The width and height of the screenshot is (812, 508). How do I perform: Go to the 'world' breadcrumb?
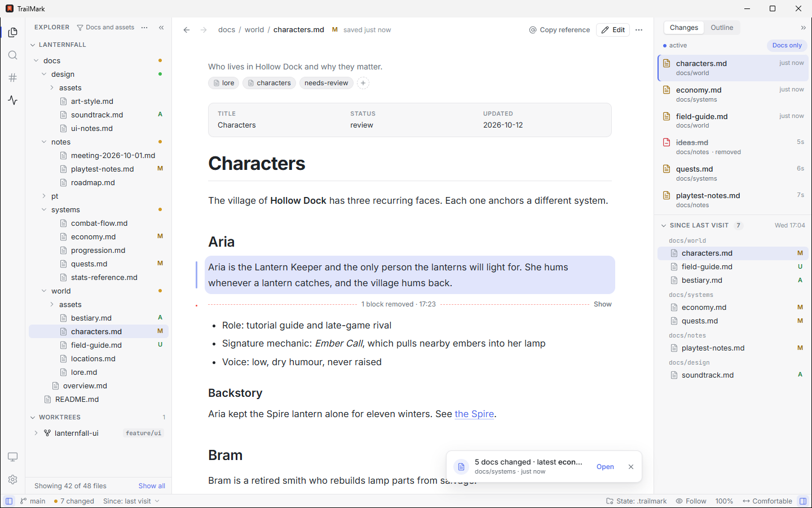[x=254, y=30]
